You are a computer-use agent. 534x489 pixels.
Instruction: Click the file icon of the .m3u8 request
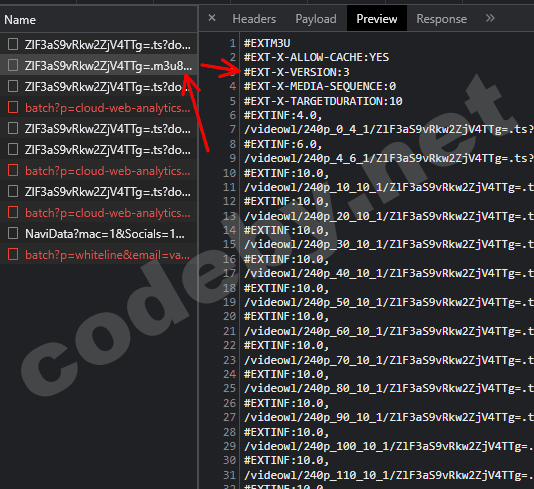coord(13,65)
